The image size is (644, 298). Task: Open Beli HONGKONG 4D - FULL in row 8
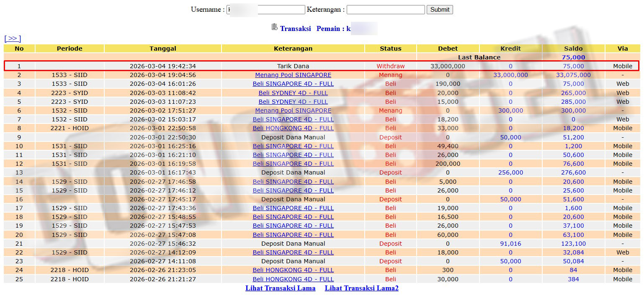(293, 128)
